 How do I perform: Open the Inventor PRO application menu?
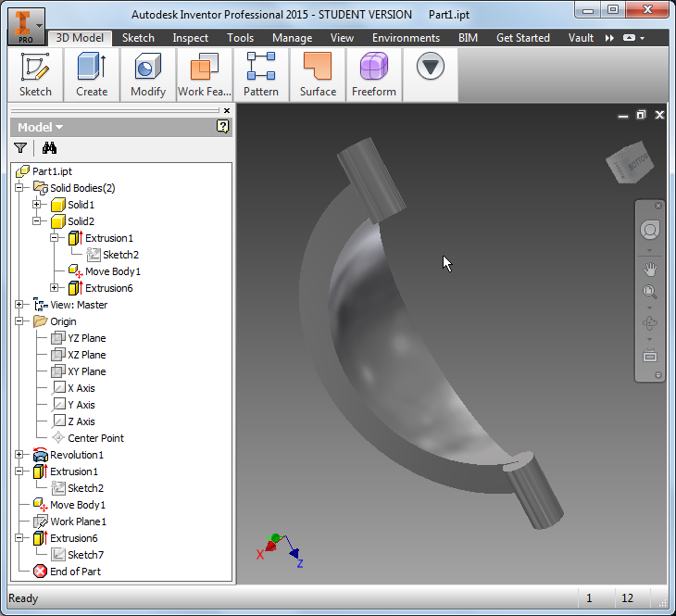coord(26,26)
